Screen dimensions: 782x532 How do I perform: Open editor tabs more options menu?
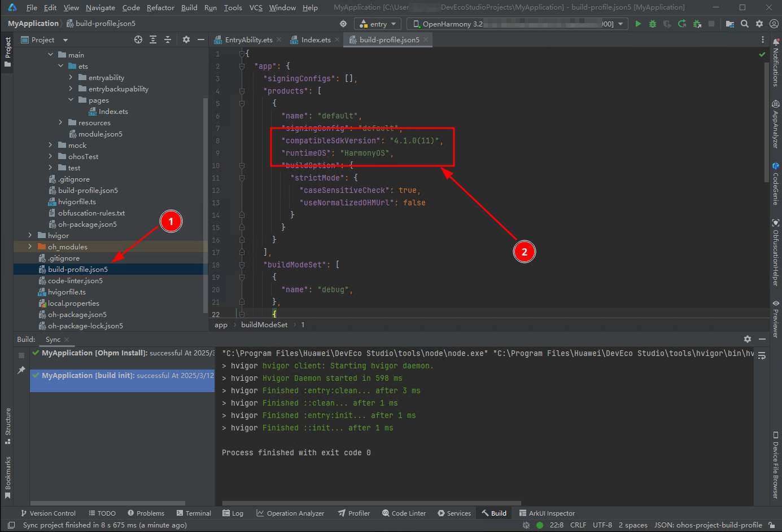(x=763, y=39)
